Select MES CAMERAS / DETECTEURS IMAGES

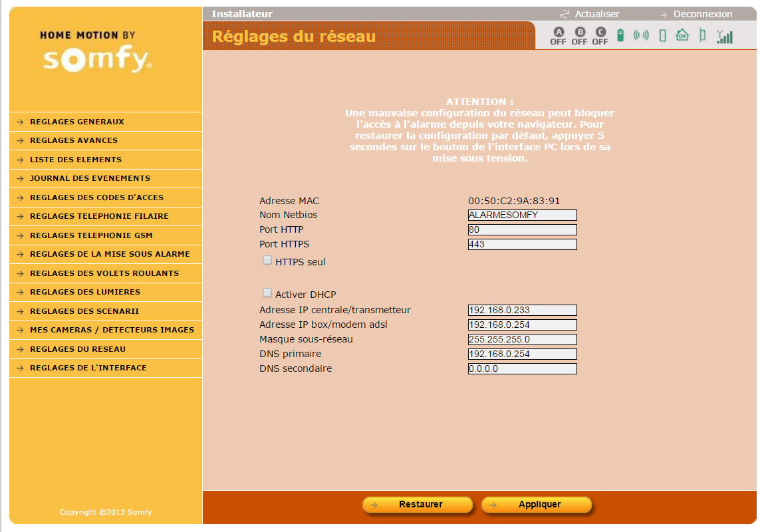[x=112, y=330]
